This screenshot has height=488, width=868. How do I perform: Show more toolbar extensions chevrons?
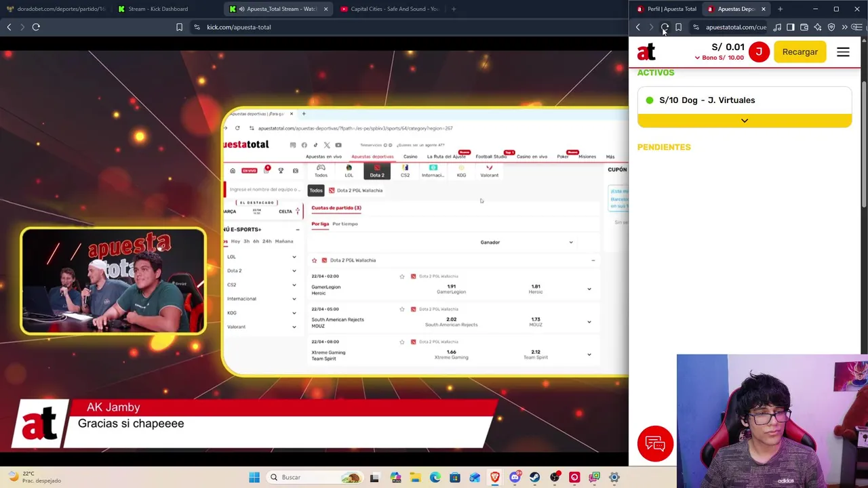(845, 27)
